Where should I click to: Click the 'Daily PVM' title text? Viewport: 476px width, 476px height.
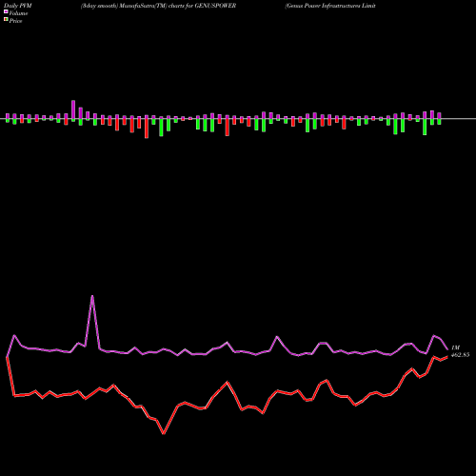18,6
